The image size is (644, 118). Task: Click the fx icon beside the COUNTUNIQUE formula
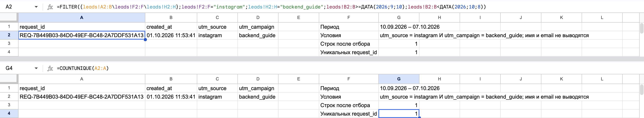click(x=50, y=68)
